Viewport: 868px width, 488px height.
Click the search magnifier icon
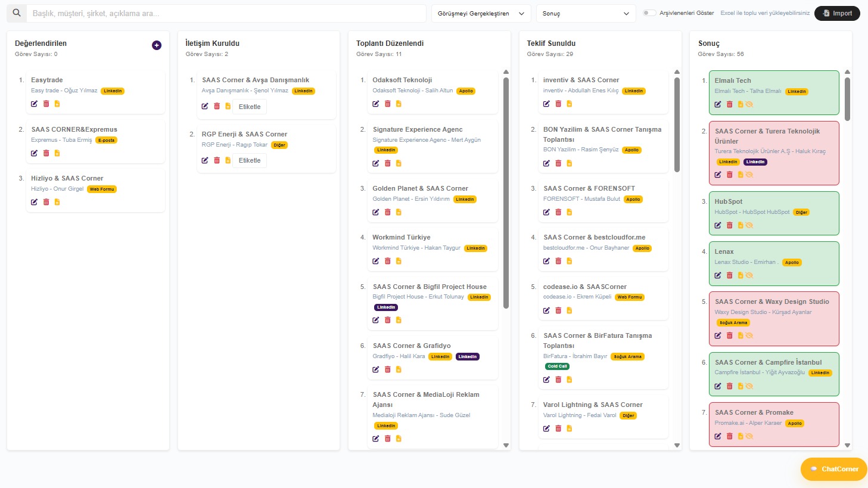pos(17,13)
